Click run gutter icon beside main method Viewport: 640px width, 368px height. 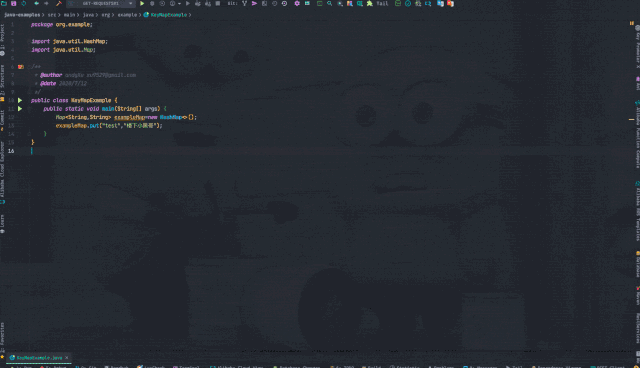click(x=20, y=109)
